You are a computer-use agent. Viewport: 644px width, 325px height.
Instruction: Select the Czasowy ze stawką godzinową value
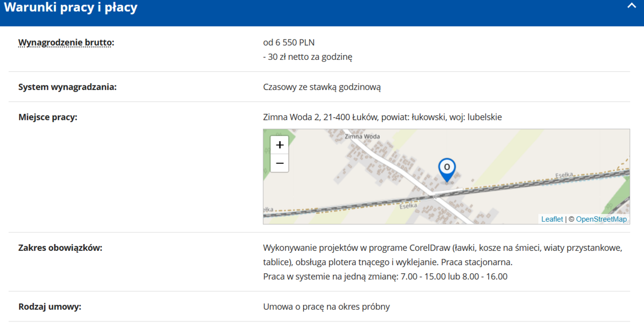(x=322, y=87)
